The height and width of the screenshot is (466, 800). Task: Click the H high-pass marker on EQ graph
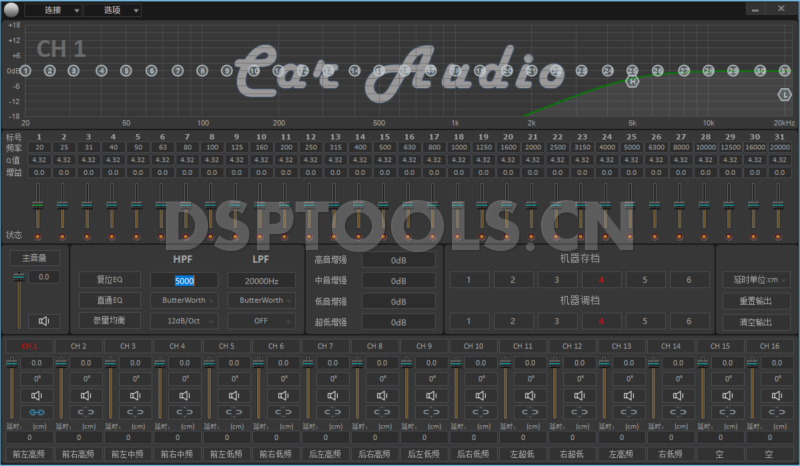tap(632, 82)
